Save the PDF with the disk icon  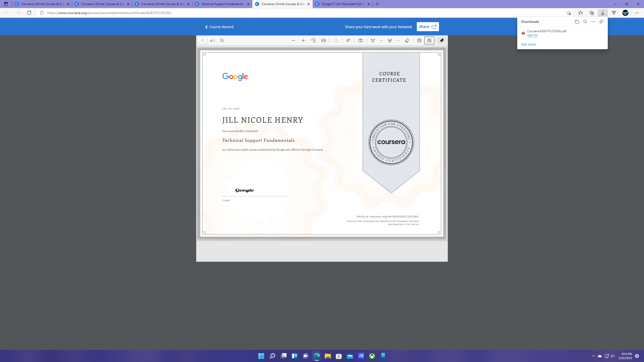pos(429,40)
